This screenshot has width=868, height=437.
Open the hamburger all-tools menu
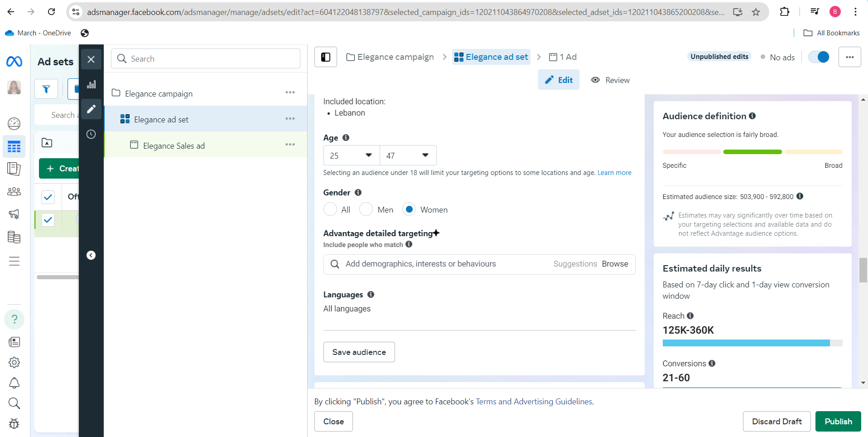tap(14, 261)
